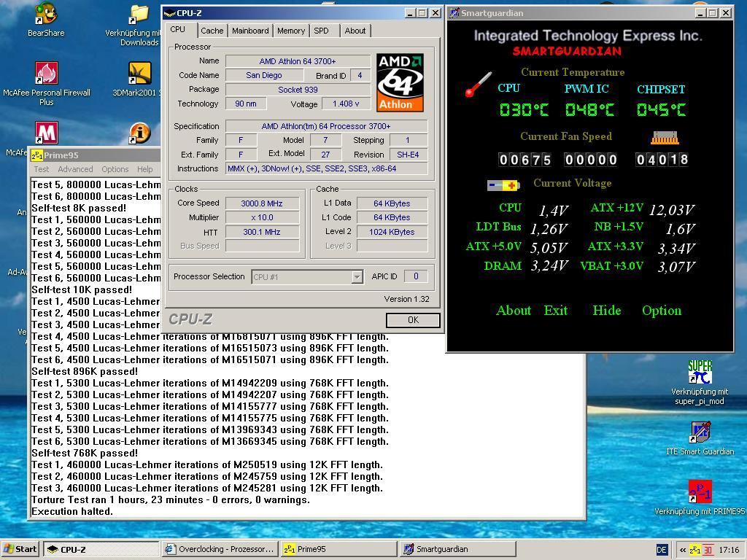Screen dimensions: 747x560
Task: Click Option in Smartguardian
Action: 661,311
